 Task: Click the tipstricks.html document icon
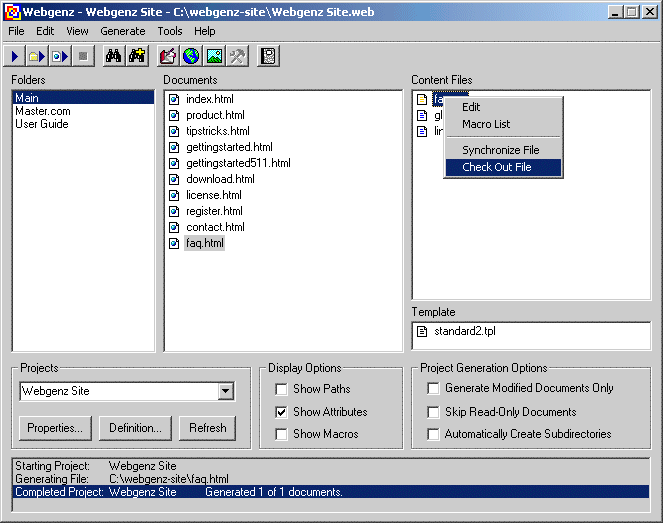[x=174, y=131]
